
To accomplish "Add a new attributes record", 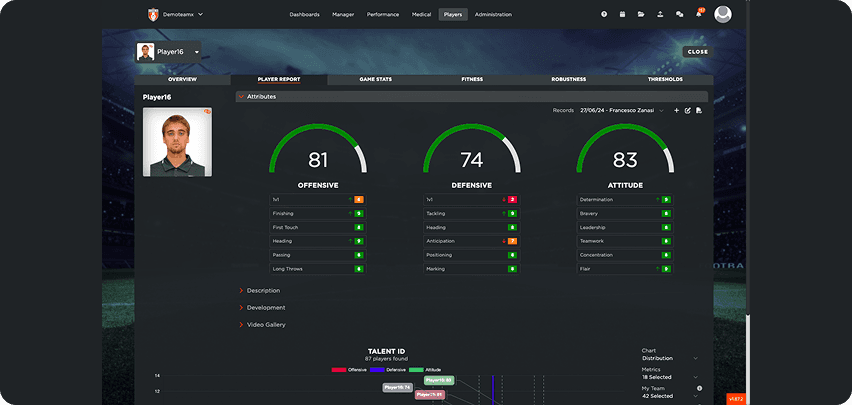I will coord(676,110).
